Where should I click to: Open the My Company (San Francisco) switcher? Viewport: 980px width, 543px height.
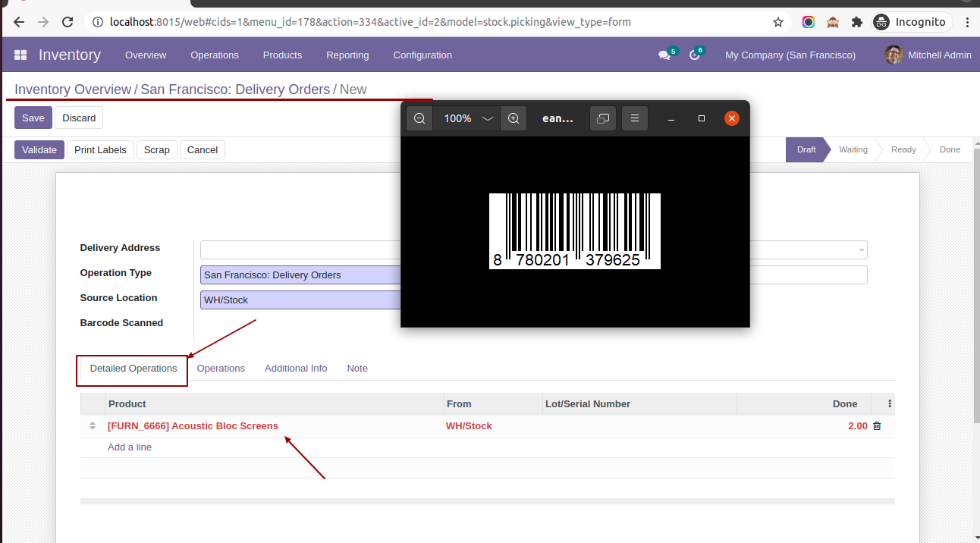790,55
